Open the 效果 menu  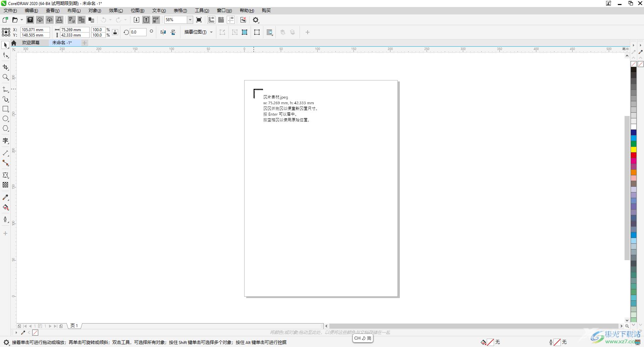[x=116, y=10]
